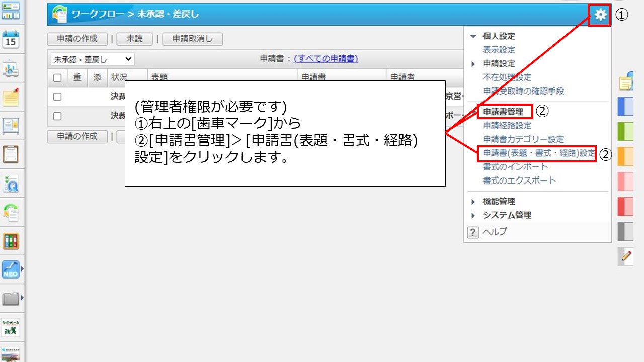Tick the checkbox in the first 決裁 row

click(57, 97)
